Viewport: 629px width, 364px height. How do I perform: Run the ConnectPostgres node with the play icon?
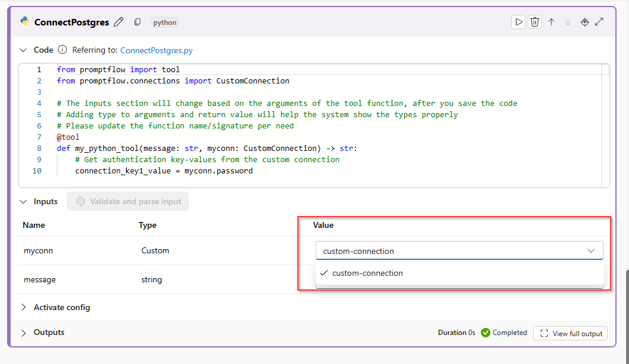(518, 22)
